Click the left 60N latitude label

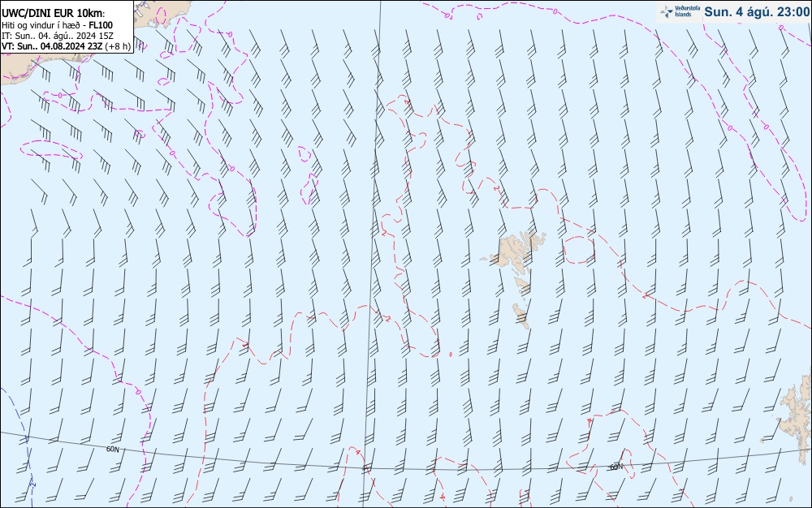(112, 449)
